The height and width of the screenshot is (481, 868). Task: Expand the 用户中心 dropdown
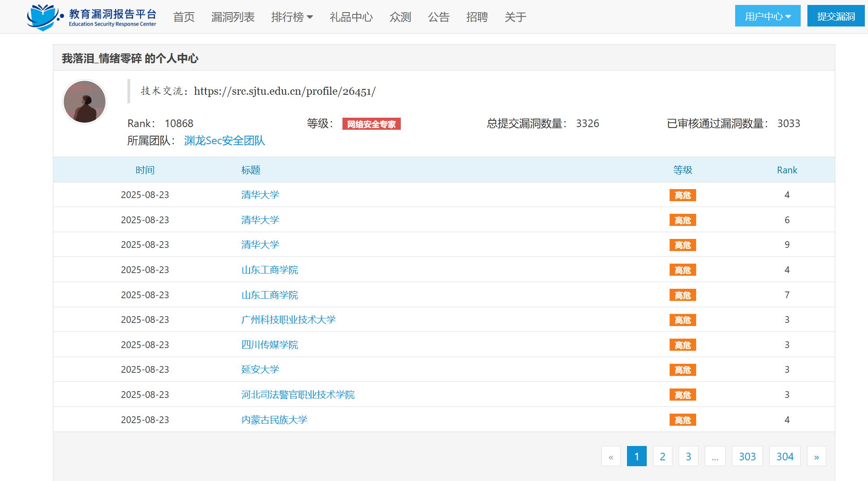coord(767,16)
